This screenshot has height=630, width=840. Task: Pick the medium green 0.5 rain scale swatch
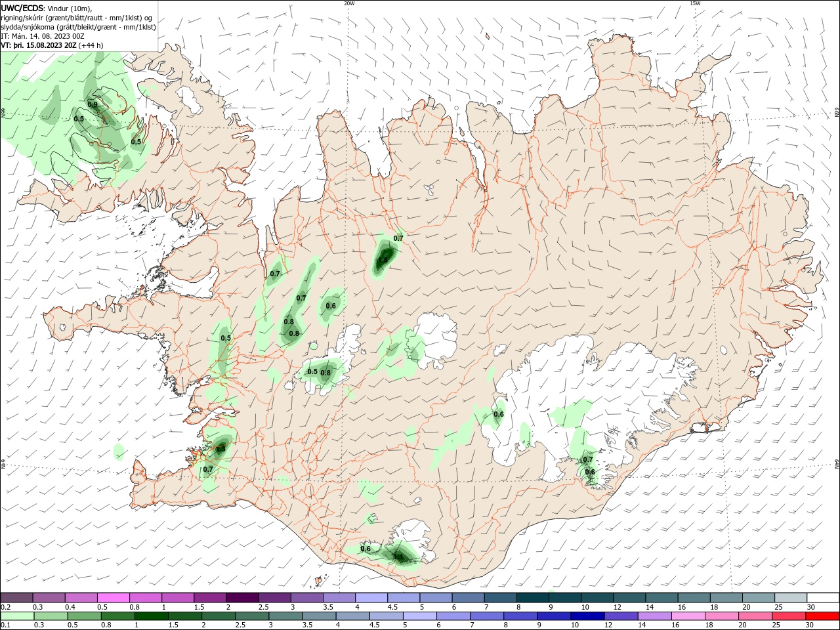click(x=84, y=616)
